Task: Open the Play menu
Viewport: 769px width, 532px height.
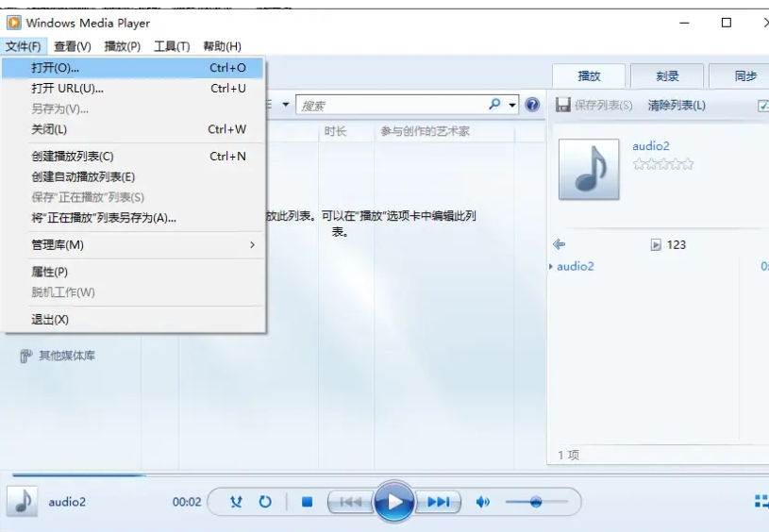Action: tap(122, 46)
